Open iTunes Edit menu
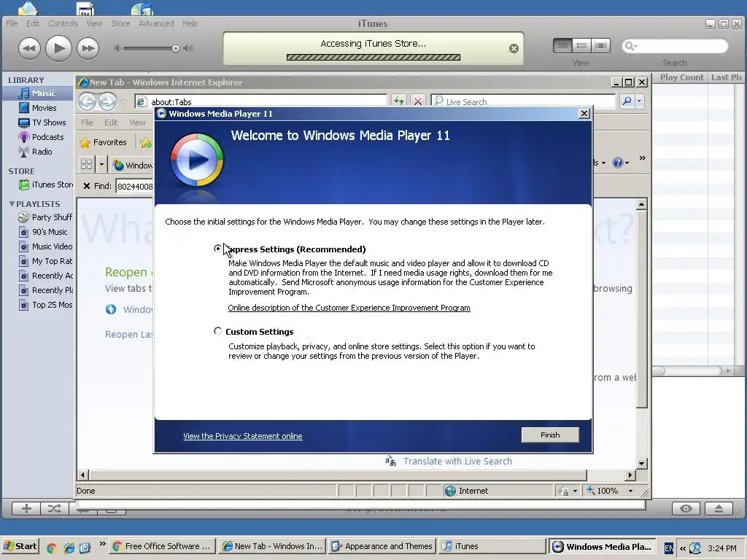 pyautogui.click(x=33, y=23)
